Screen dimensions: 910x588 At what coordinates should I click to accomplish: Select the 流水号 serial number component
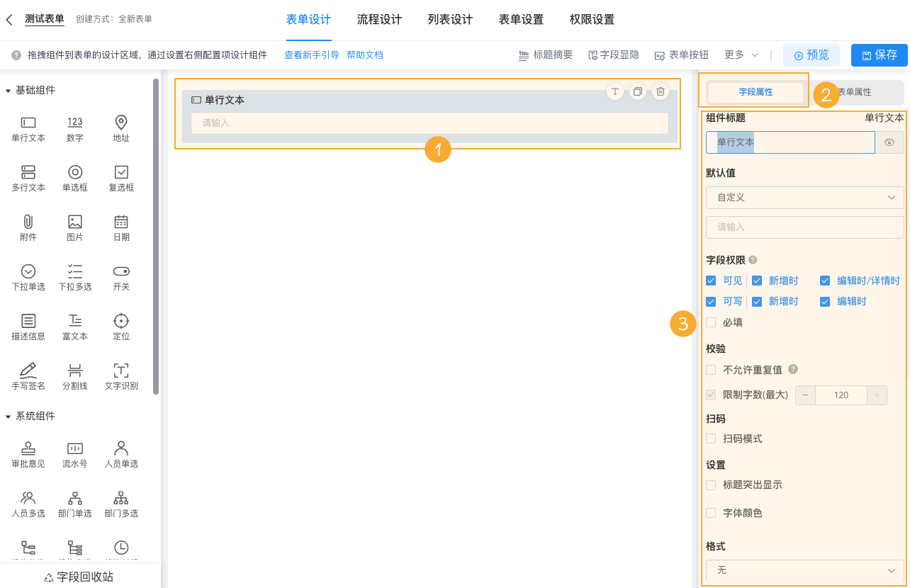(x=74, y=453)
